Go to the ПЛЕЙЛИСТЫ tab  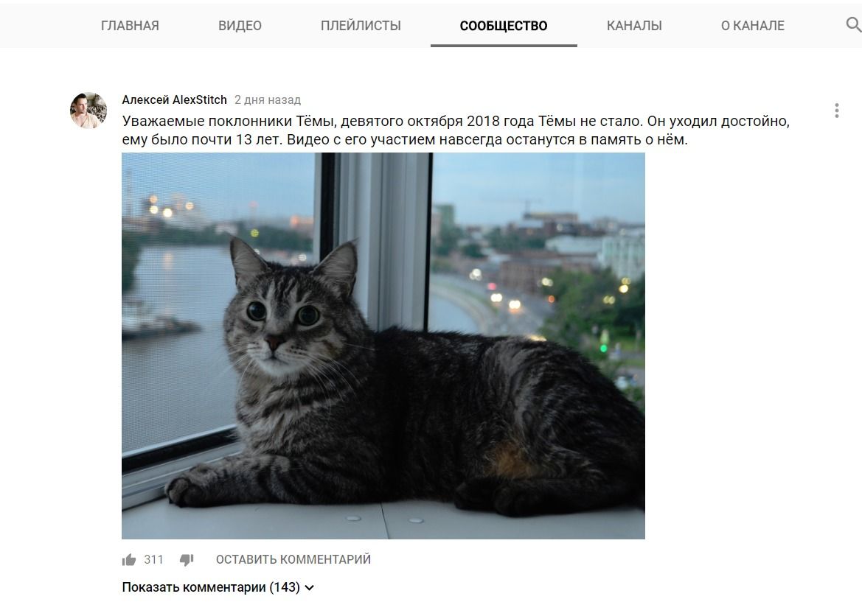361,25
